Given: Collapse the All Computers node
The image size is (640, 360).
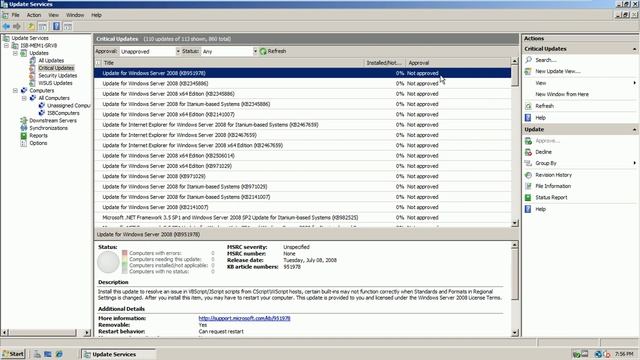Looking at the screenshot, I should pyautogui.click(x=24, y=98).
